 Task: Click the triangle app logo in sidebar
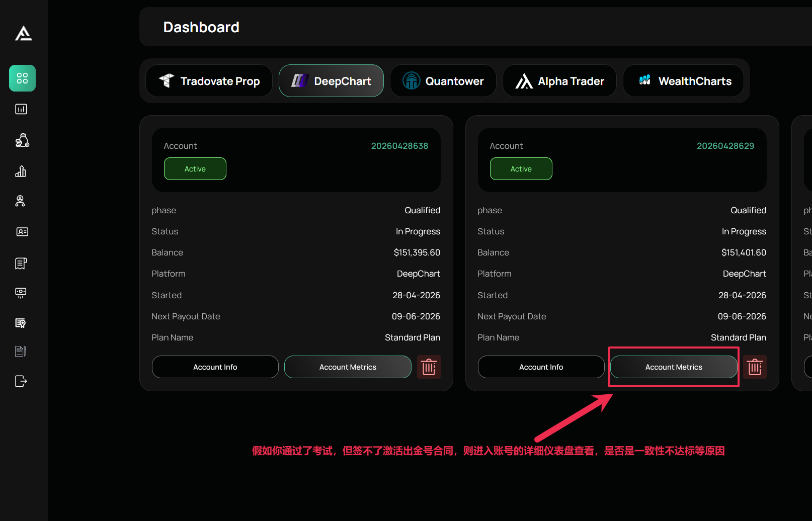24,34
